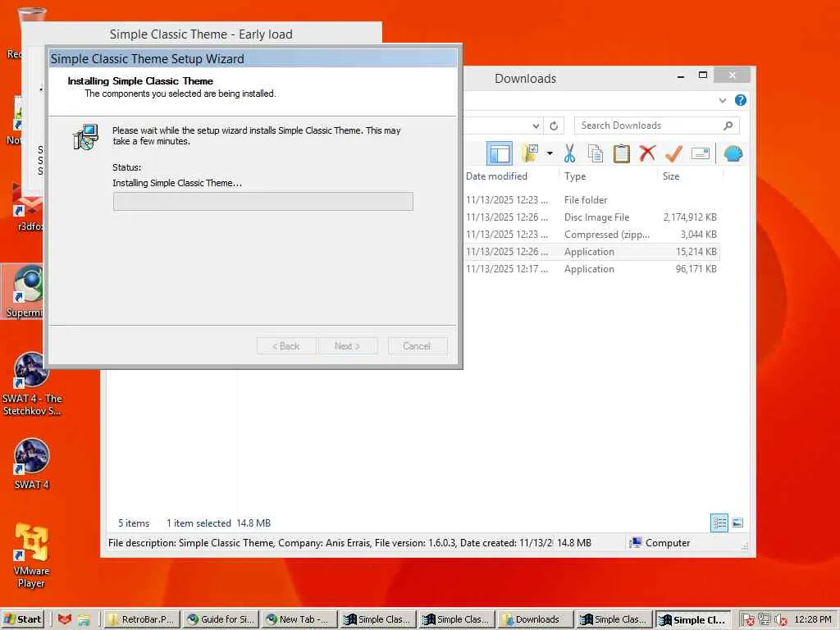Click the Copy icon in Downloads toolbar
This screenshot has width=840, height=630.
coord(596,153)
